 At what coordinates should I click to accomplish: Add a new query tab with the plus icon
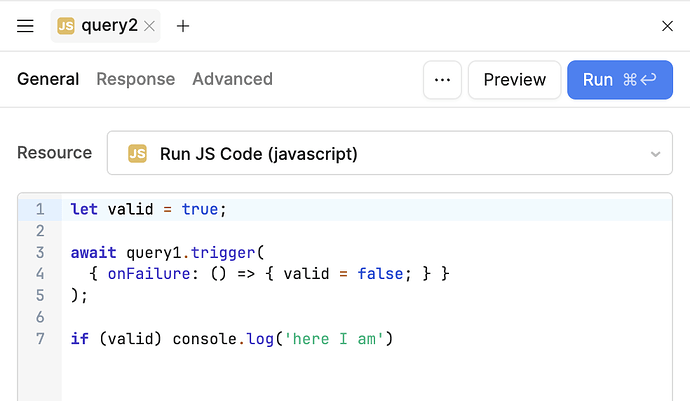(183, 26)
